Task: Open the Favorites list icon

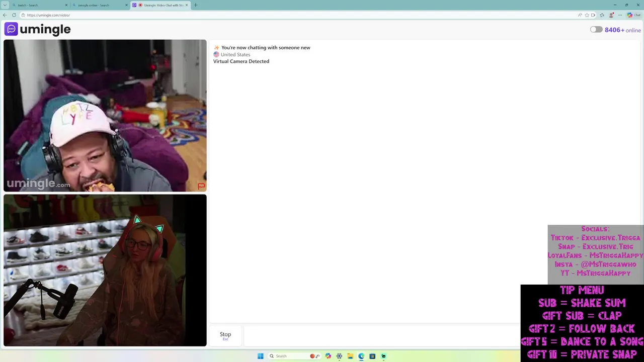Action: coord(602,15)
